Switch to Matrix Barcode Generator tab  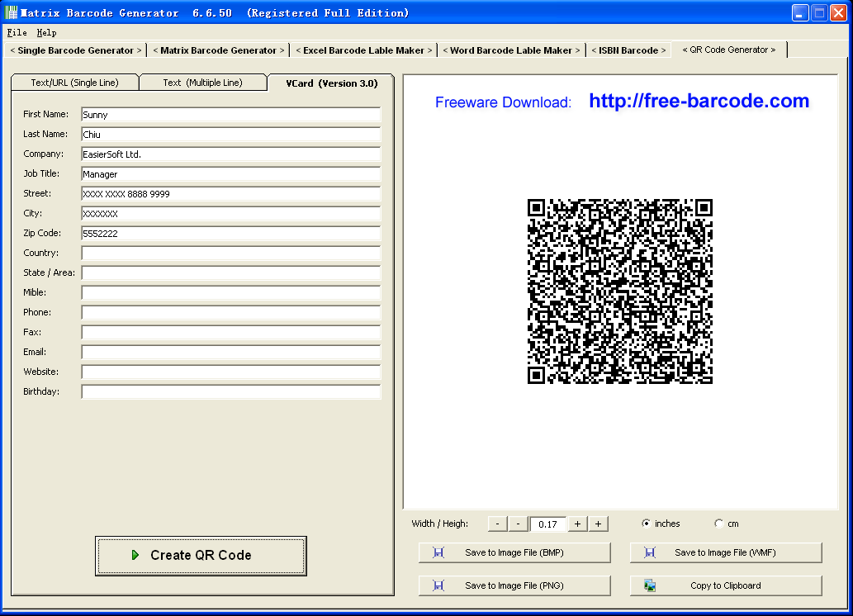click(219, 50)
